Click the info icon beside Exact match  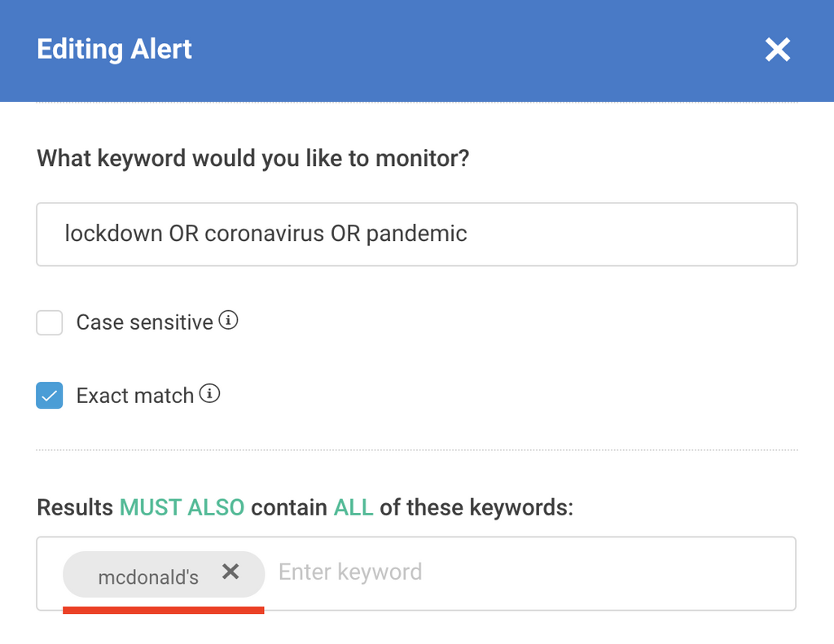click(210, 395)
